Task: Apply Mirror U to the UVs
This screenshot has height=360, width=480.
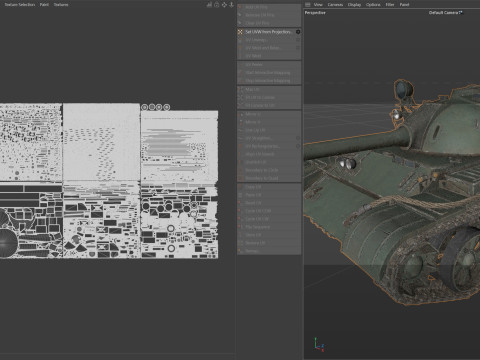Action: pyautogui.click(x=269, y=114)
